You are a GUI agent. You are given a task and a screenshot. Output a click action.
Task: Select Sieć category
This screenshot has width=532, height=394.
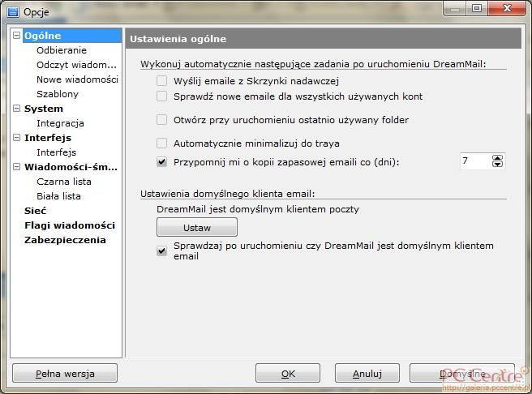pyautogui.click(x=35, y=211)
